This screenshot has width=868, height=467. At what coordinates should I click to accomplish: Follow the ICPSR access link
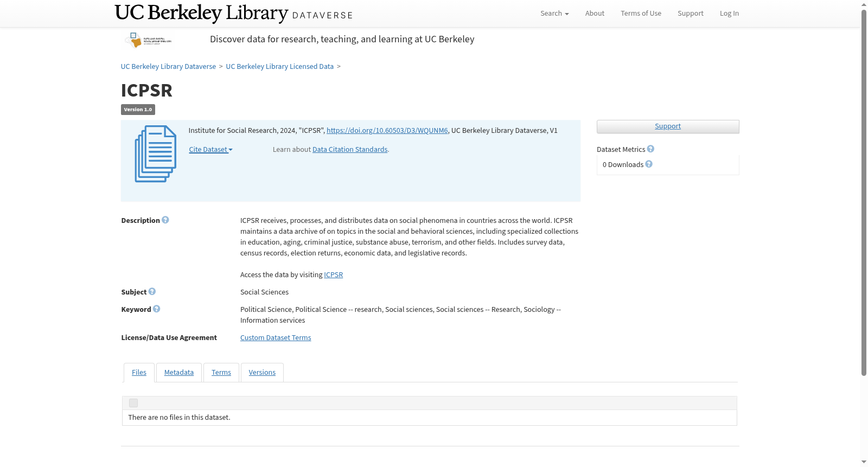[x=334, y=275]
